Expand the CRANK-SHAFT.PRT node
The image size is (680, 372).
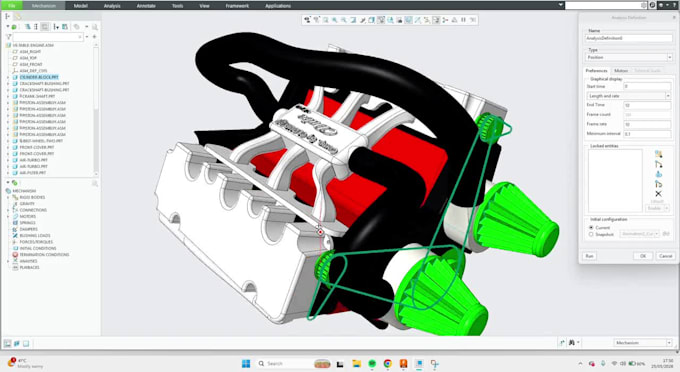point(8,96)
